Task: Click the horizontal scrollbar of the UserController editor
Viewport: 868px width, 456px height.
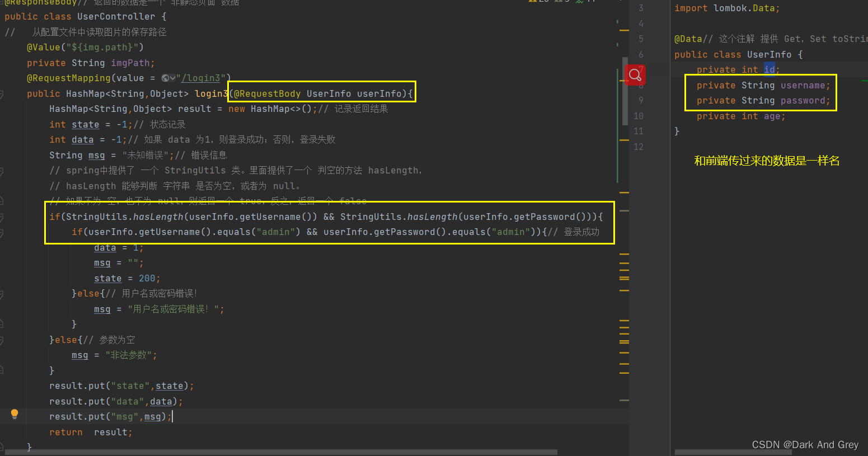Action: point(281,452)
